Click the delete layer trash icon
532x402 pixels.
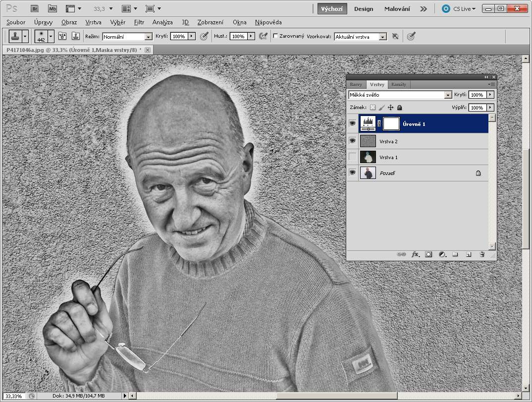481,254
